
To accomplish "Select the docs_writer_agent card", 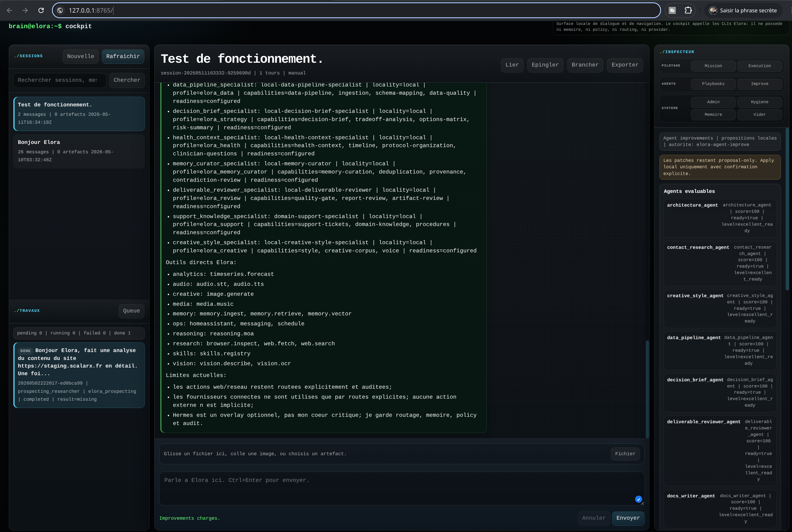I will 720,509.
